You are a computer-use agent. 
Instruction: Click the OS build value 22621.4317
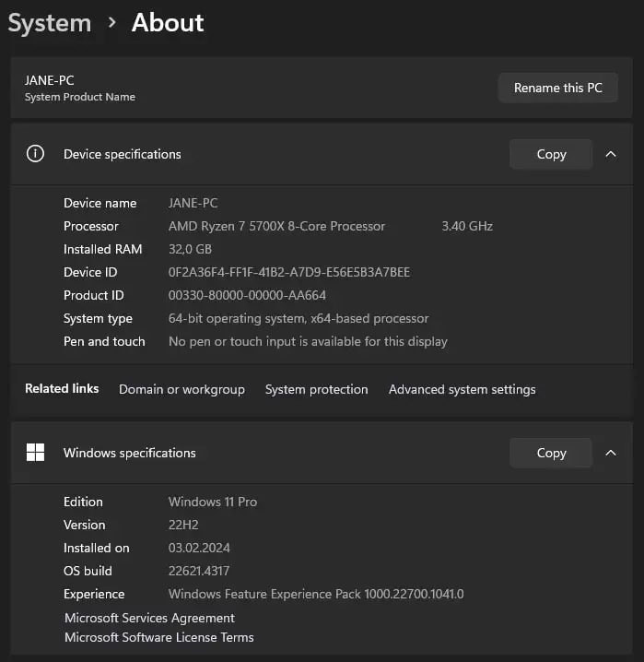click(199, 571)
